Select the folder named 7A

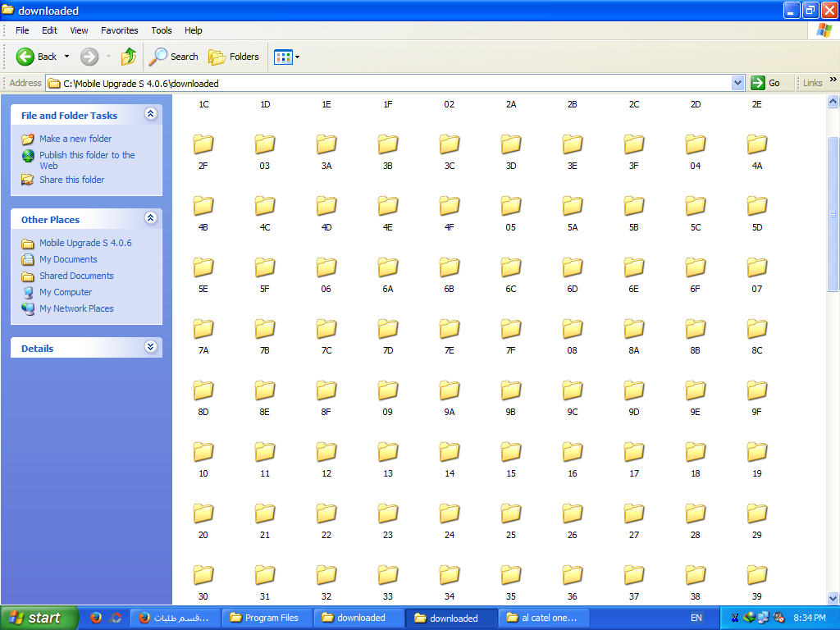tap(203, 336)
